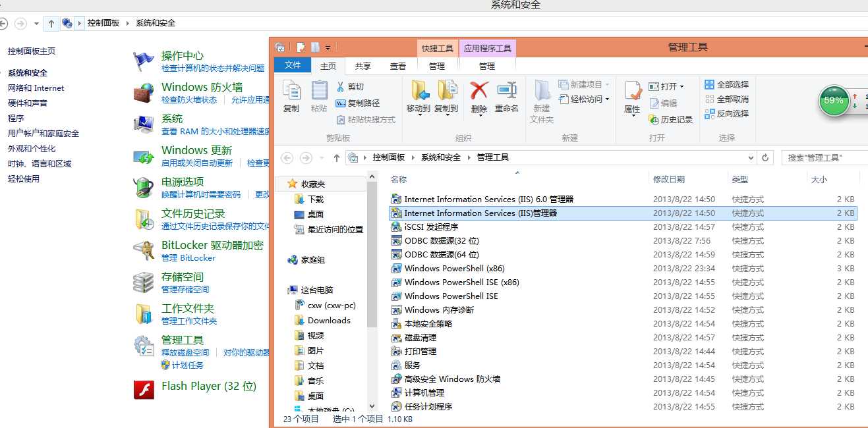Click the Administrative Tools (管理工具) icon in Control Panel
The width and height of the screenshot is (868, 428).
point(144,346)
